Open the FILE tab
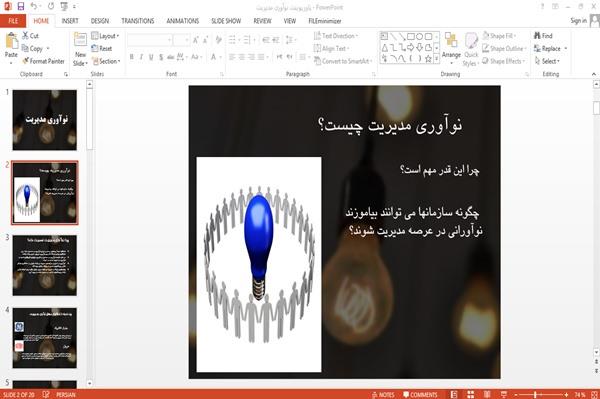 (x=13, y=21)
